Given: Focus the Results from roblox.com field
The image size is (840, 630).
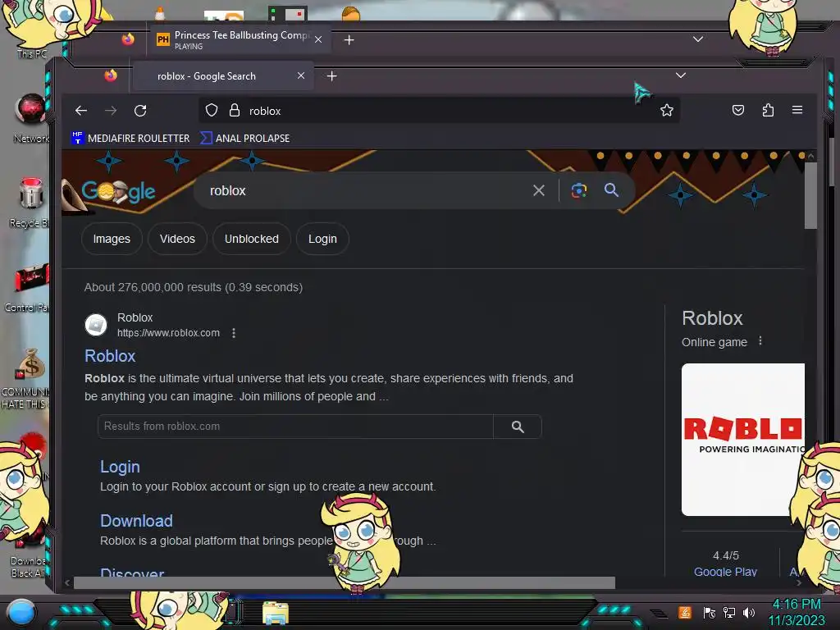Looking at the screenshot, I should [295, 427].
